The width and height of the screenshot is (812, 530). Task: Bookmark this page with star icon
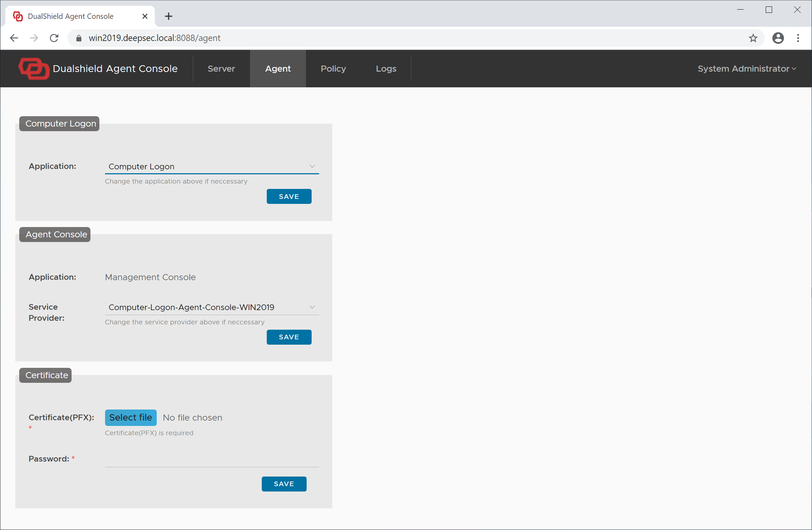753,38
